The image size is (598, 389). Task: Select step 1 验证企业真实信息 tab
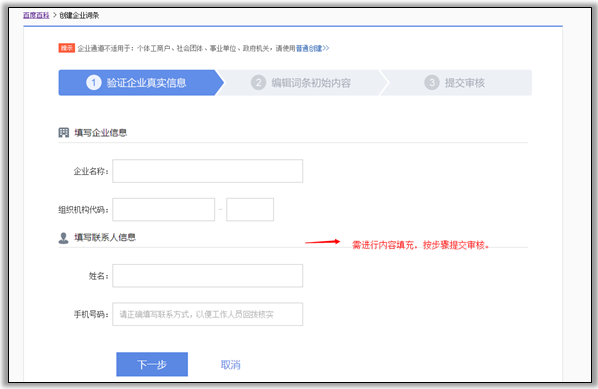pos(141,83)
